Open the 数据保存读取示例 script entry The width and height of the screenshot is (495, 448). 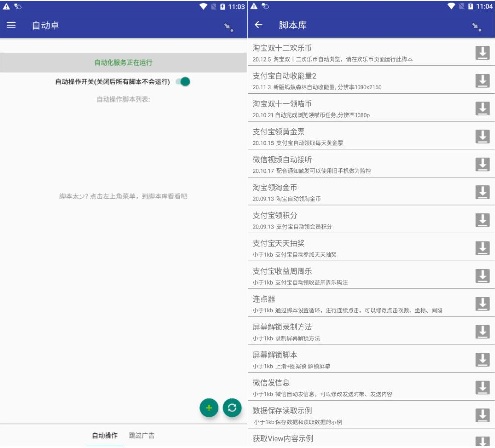point(344,415)
